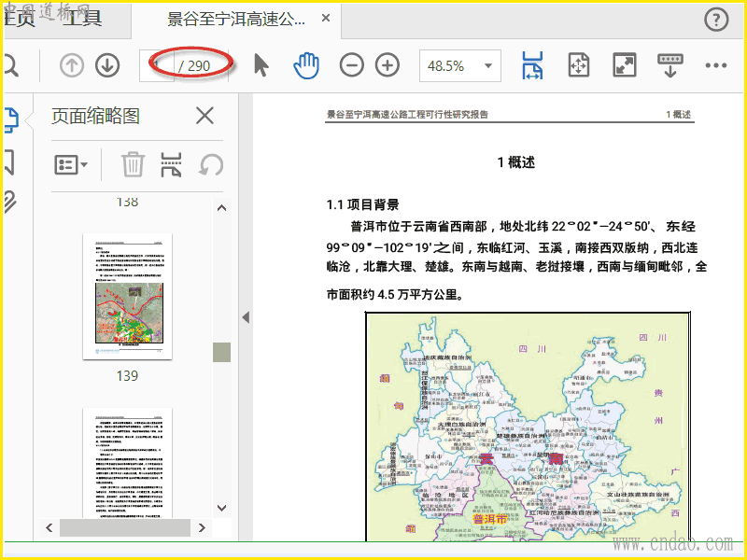Click the horizontal scrollbar right arrow

[x=202, y=527]
